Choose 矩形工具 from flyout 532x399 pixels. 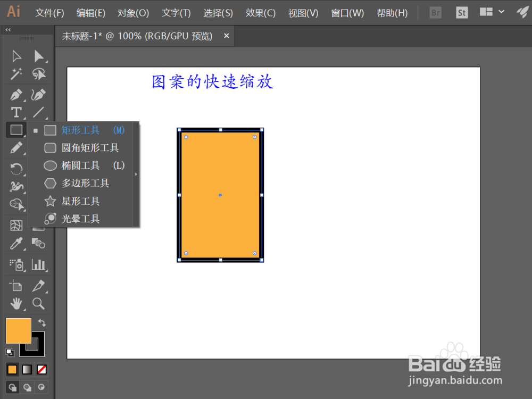80,130
